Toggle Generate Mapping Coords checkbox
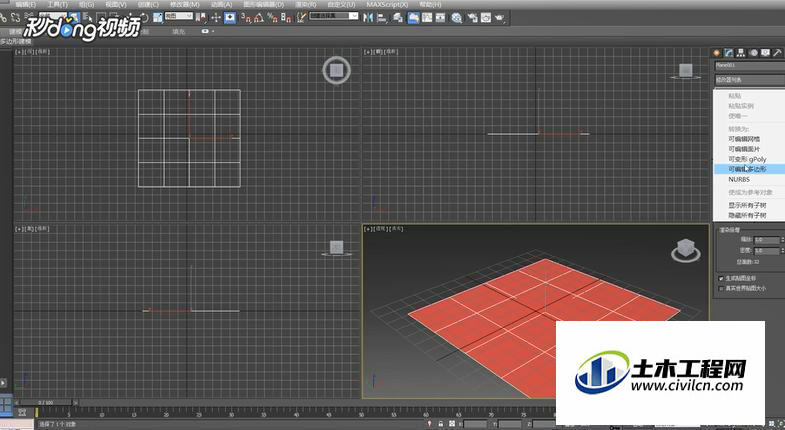This screenshot has height=430, width=785. pos(721,278)
